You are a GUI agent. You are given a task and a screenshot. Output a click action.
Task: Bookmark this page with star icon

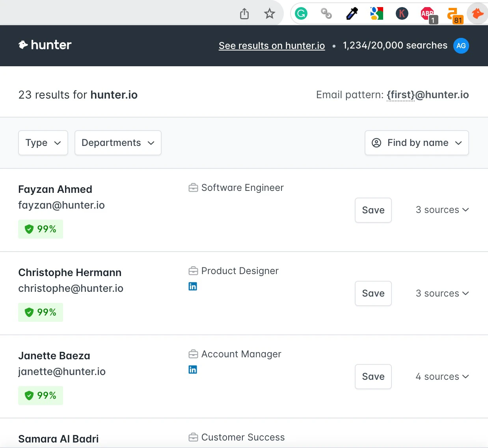270,14
